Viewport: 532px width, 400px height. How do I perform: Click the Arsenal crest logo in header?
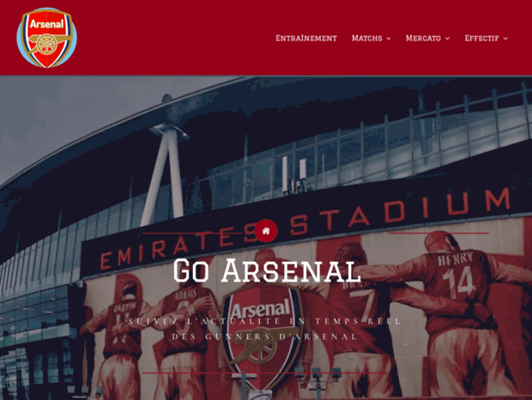click(47, 38)
